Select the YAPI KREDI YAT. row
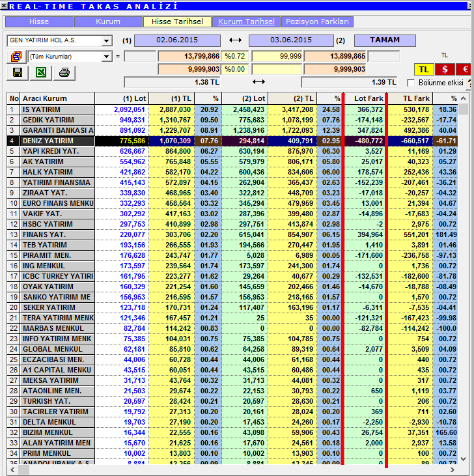The image size is (474, 476). tap(232, 151)
